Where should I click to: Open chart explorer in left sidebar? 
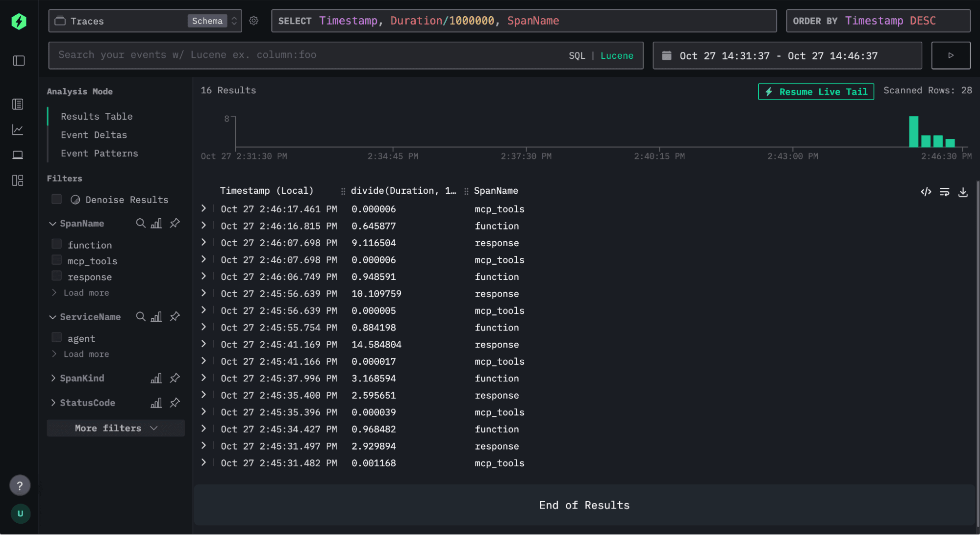click(18, 129)
